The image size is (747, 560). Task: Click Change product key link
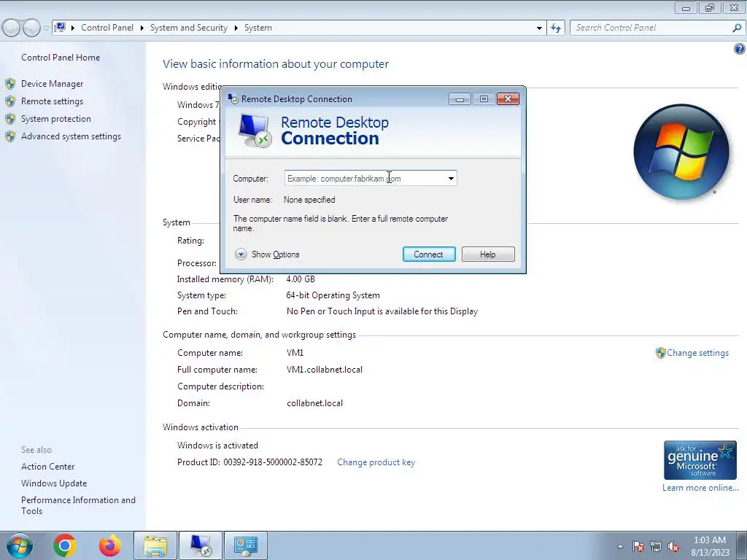pyautogui.click(x=376, y=462)
